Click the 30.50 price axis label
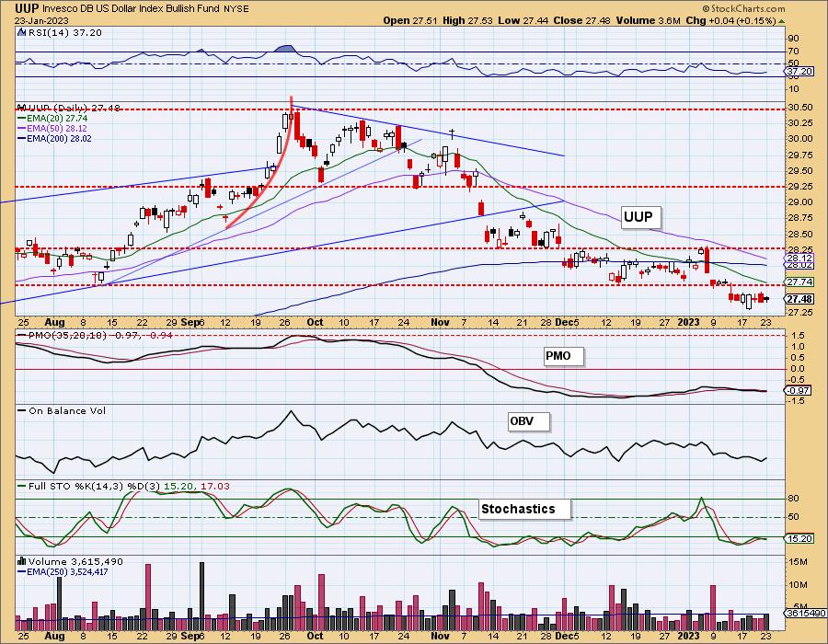Image resolution: width=828 pixels, height=644 pixels. [800, 108]
